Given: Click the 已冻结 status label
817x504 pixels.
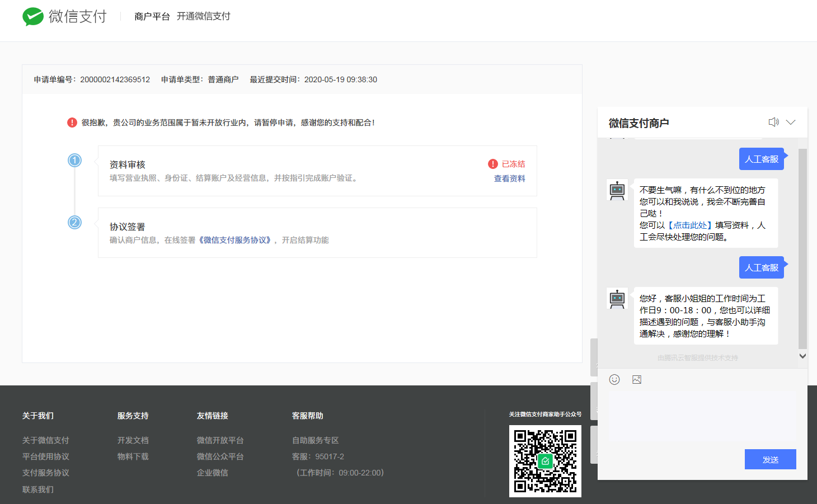Looking at the screenshot, I should pyautogui.click(x=514, y=164).
